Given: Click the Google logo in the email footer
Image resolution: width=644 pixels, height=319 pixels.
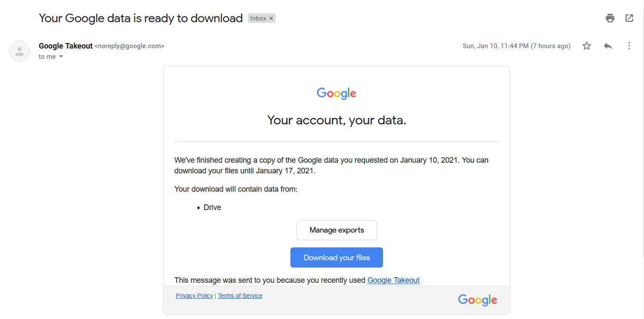Looking at the screenshot, I should pyautogui.click(x=477, y=300).
